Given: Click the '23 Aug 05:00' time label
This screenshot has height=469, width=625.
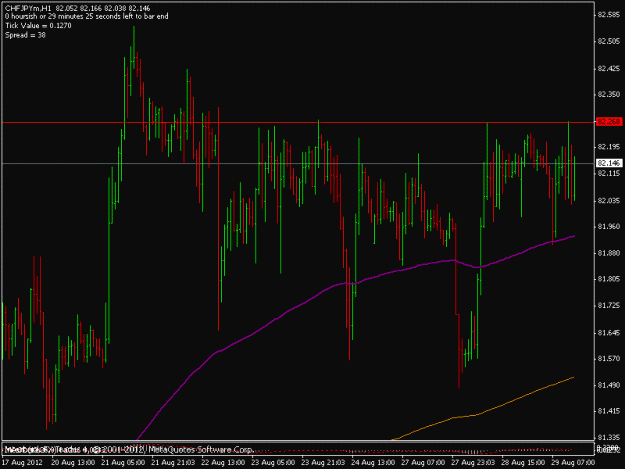Looking at the screenshot, I should pos(273,463).
